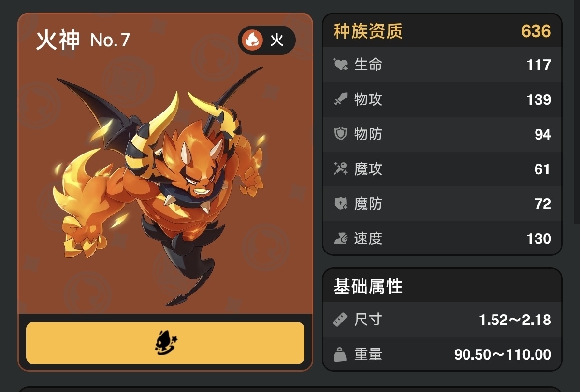Click the 火神 No.7 title text

[x=83, y=40]
